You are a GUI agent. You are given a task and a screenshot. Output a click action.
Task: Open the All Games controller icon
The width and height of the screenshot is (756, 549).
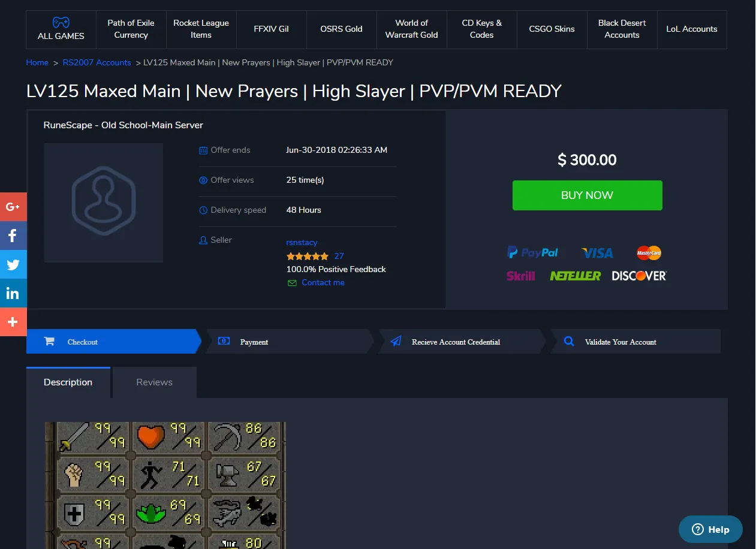[61, 22]
